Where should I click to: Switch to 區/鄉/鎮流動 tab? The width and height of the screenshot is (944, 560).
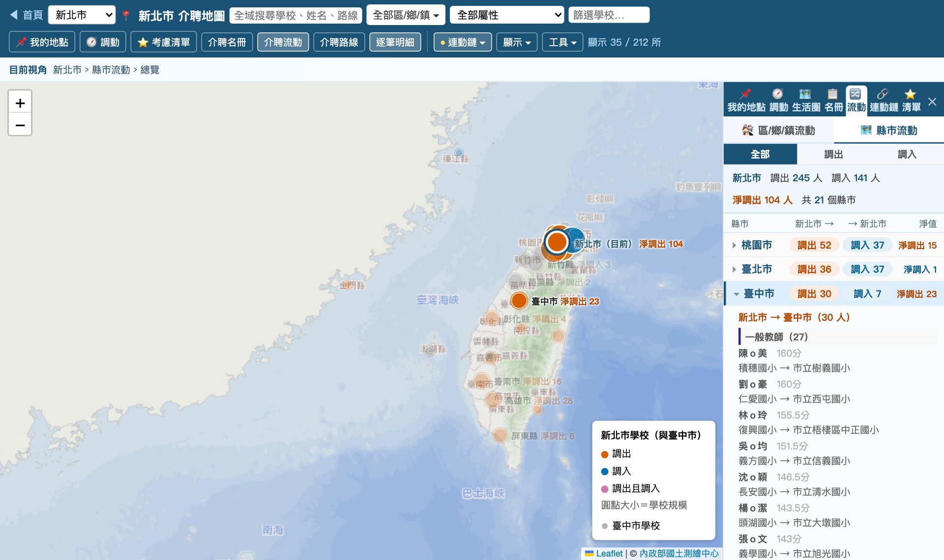pyautogui.click(x=779, y=130)
